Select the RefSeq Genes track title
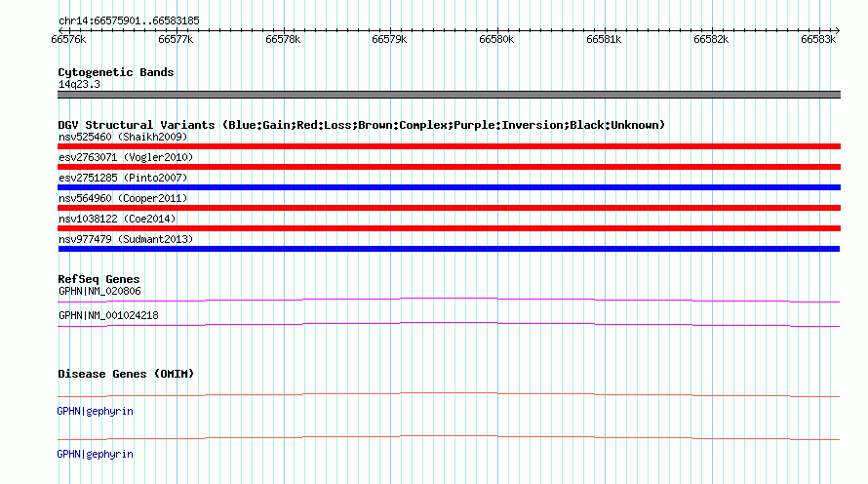The image size is (868, 484). 99,279
